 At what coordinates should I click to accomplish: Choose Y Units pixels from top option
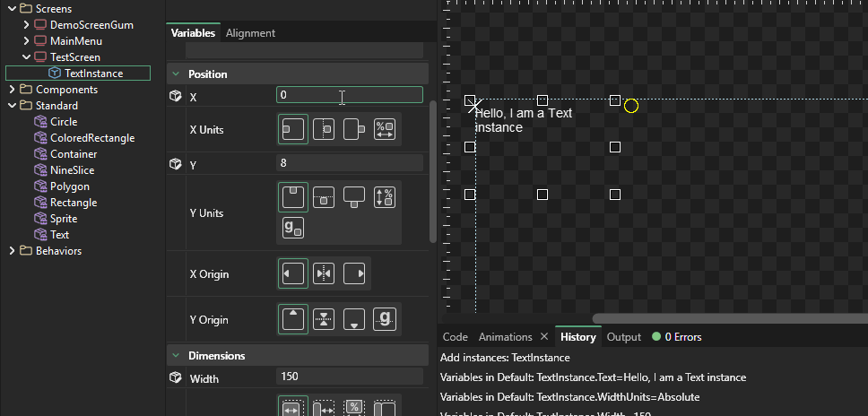tap(293, 196)
